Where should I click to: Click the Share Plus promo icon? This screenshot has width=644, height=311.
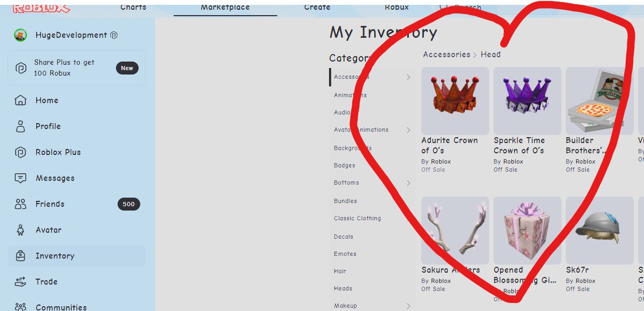point(21,68)
